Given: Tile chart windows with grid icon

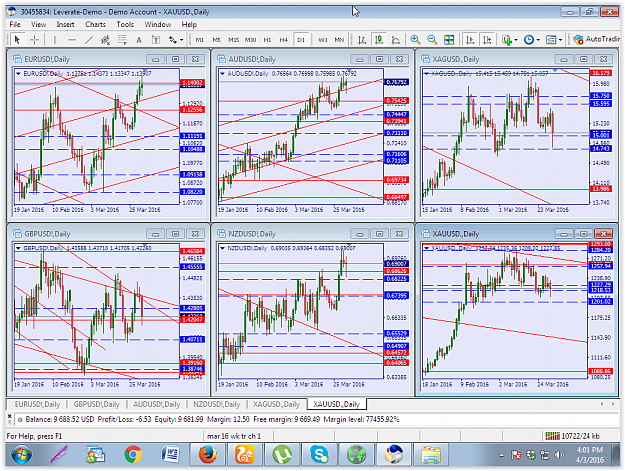Looking at the screenshot, I should coord(449,39).
